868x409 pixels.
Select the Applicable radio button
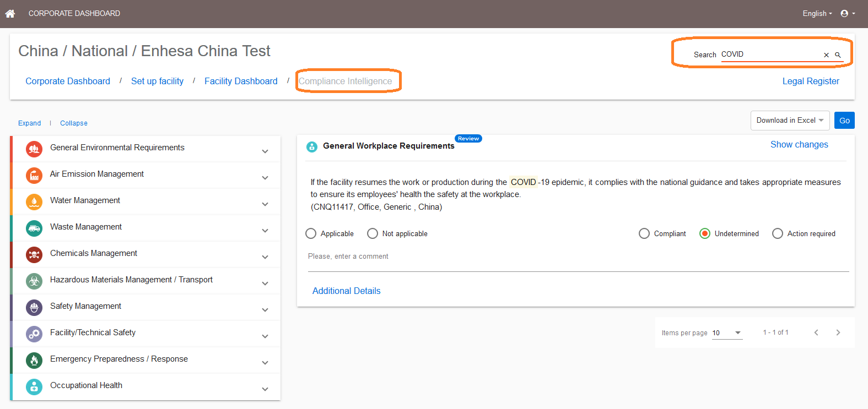click(x=311, y=233)
